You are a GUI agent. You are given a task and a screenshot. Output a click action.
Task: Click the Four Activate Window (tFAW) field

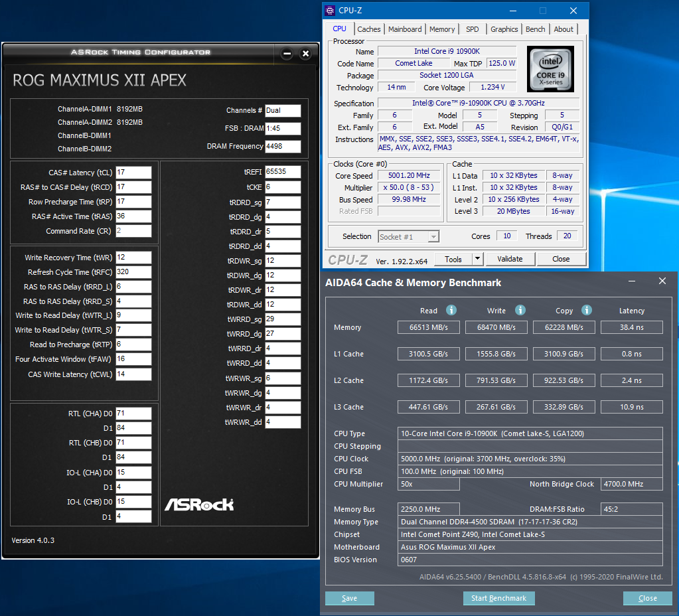click(134, 359)
